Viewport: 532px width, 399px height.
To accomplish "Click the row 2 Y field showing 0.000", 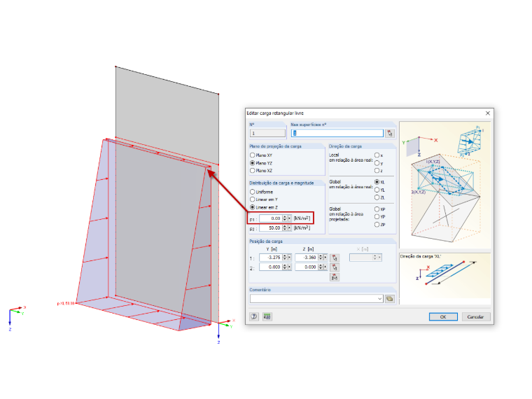I will pos(271,267).
